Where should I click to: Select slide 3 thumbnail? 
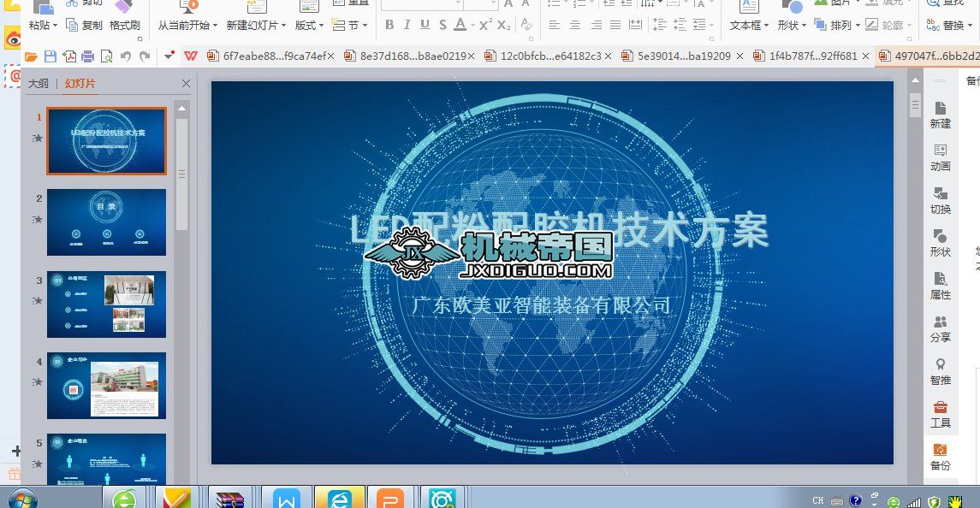click(x=106, y=304)
